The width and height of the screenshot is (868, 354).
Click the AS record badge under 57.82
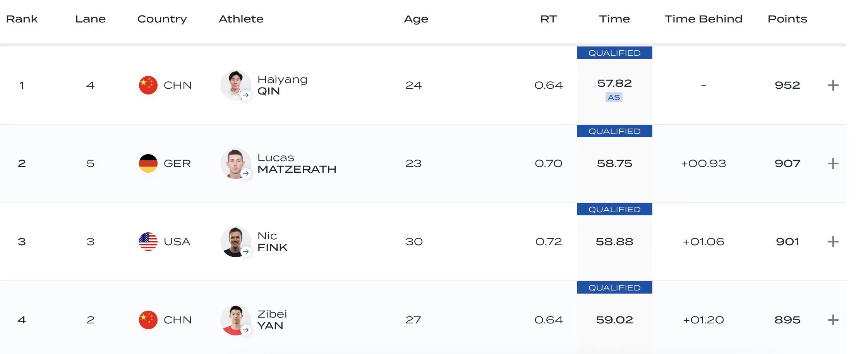[614, 97]
